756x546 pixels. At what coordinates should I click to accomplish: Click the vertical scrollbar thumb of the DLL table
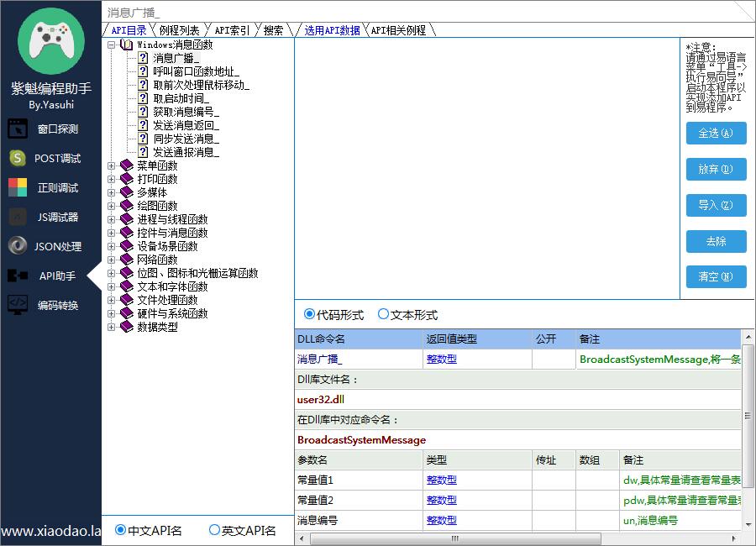click(748, 417)
